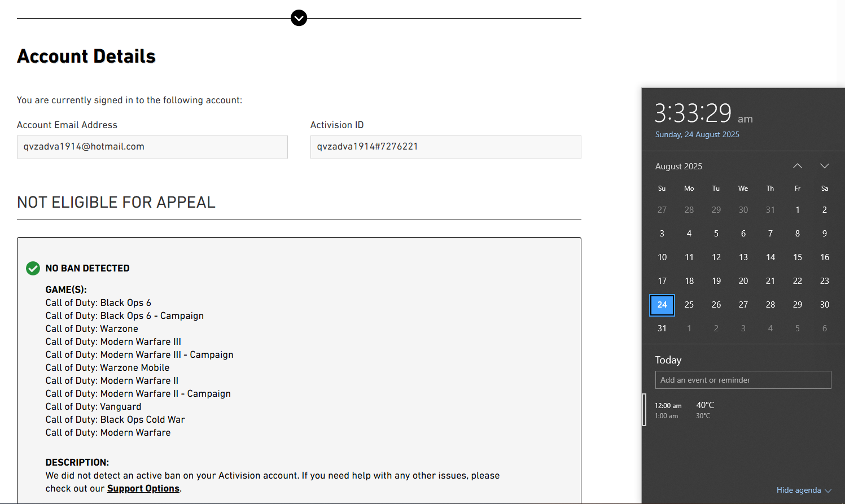
Task: Collapse agenda with Hide agenda
Action: [804, 490]
